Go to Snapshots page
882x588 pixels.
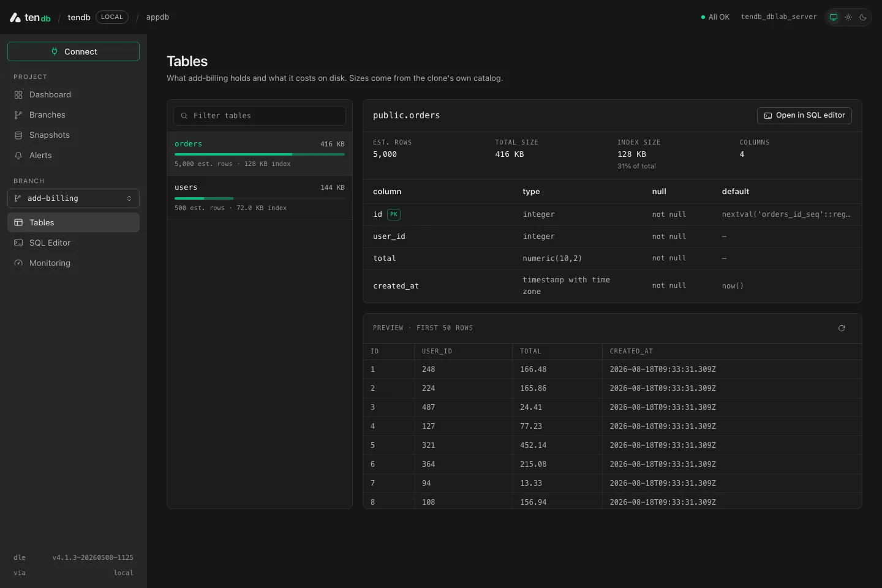point(73,135)
